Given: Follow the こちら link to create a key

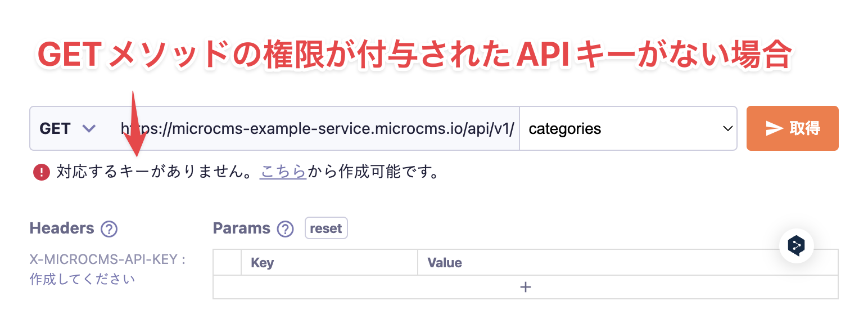Looking at the screenshot, I should [283, 172].
